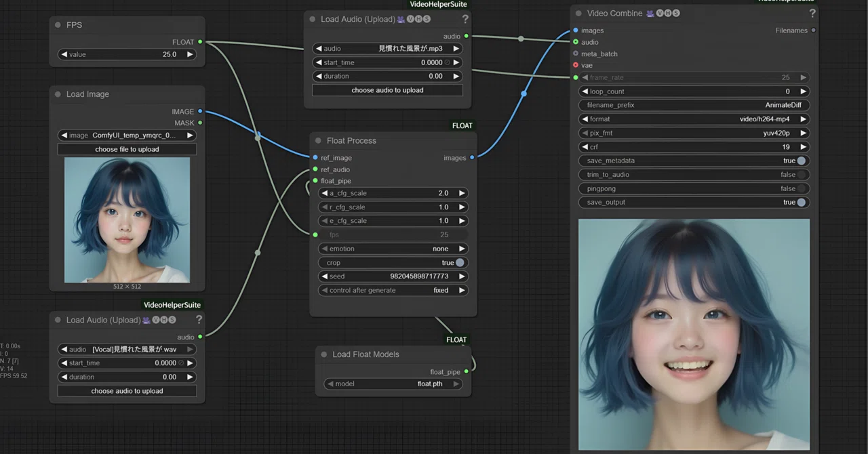Increase crf value with right arrow
This screenshot has height=454, width=868.
[804, 147]
